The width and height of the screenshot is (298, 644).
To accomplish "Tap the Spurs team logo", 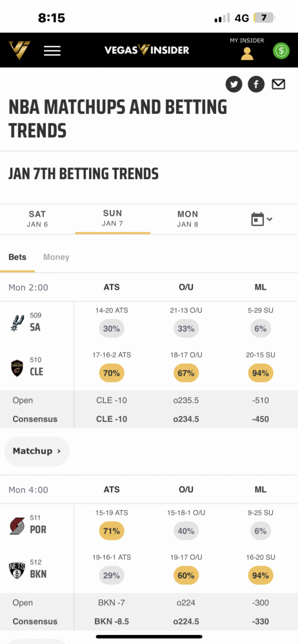I will (x=17, y=323).
